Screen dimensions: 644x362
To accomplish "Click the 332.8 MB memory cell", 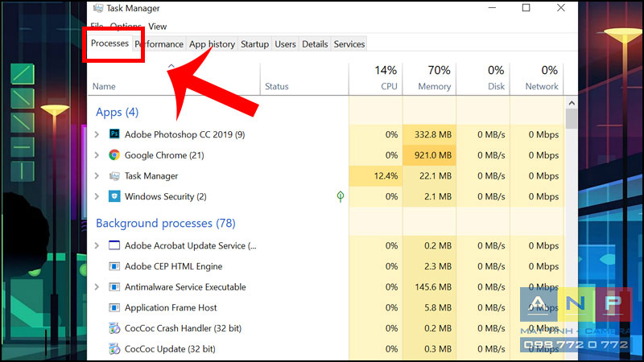I will click(429, 134).
